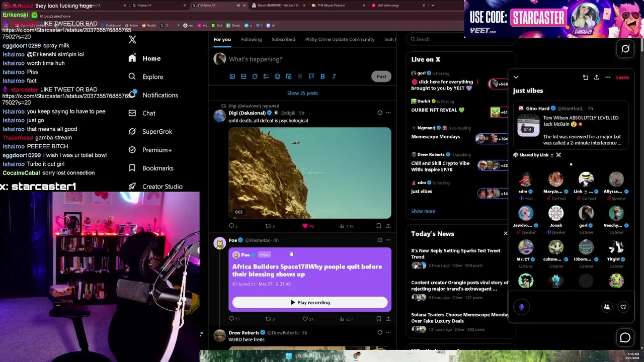Open space participants list icon
Viewport: 644px width, 362px height.
(x=607, y=307)
